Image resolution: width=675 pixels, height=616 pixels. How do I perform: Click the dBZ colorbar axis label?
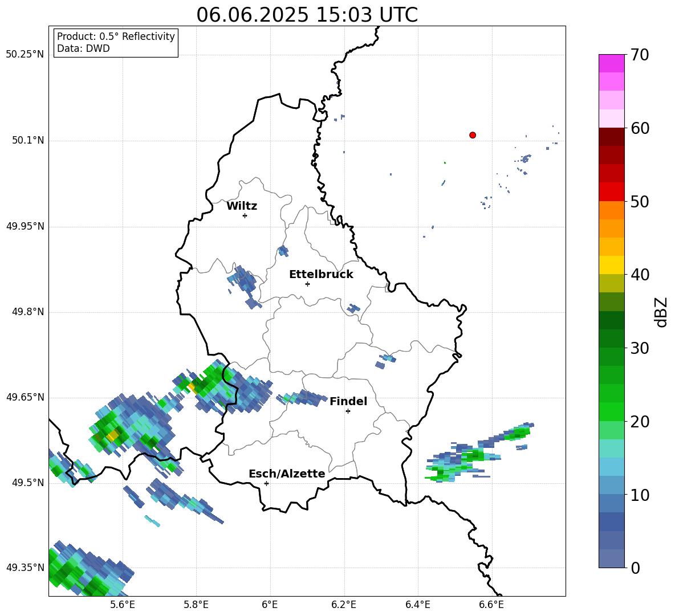pos(660,312)
